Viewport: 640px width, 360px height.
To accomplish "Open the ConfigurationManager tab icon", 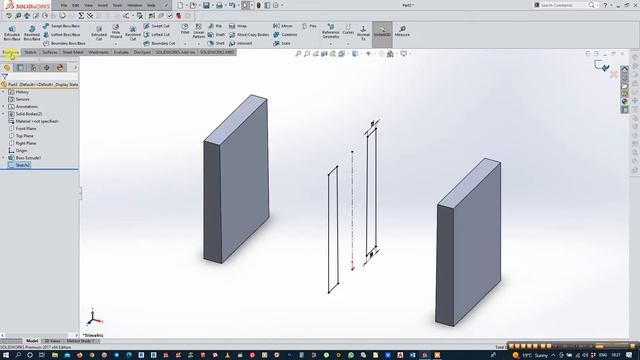I will pos(33,67).
